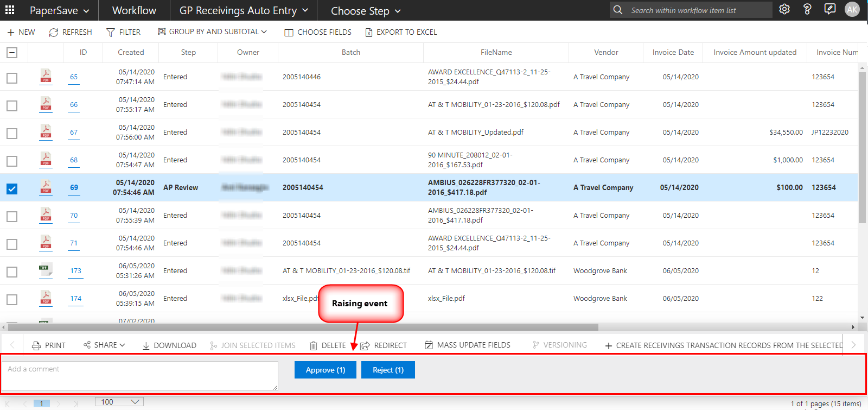Click the Add a comment text box
868x410 pixels.
tap(139, 375)
